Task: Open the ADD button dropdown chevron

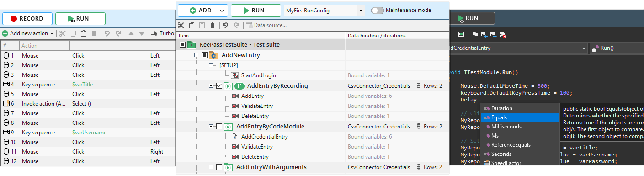Action: click(x=223, y=11)
